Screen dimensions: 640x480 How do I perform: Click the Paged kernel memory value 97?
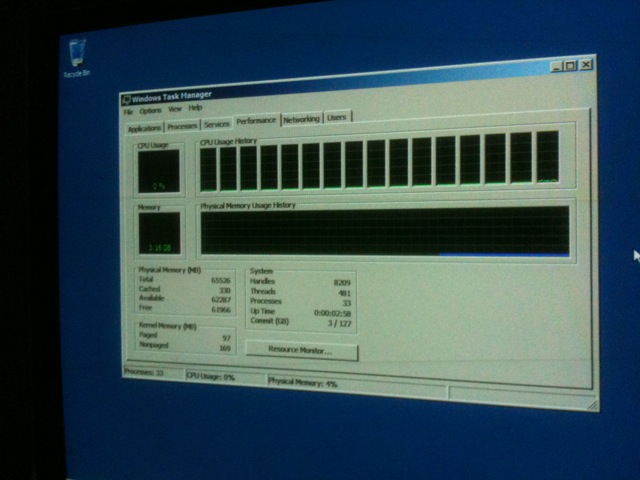[x=227, y=338]
